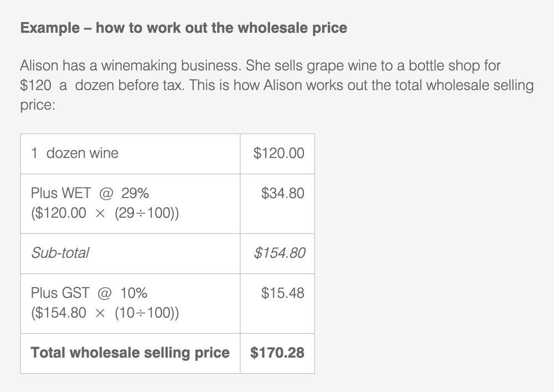
Task: Click the $154.80 sub-total amount cell
Action: pos(279,253)
